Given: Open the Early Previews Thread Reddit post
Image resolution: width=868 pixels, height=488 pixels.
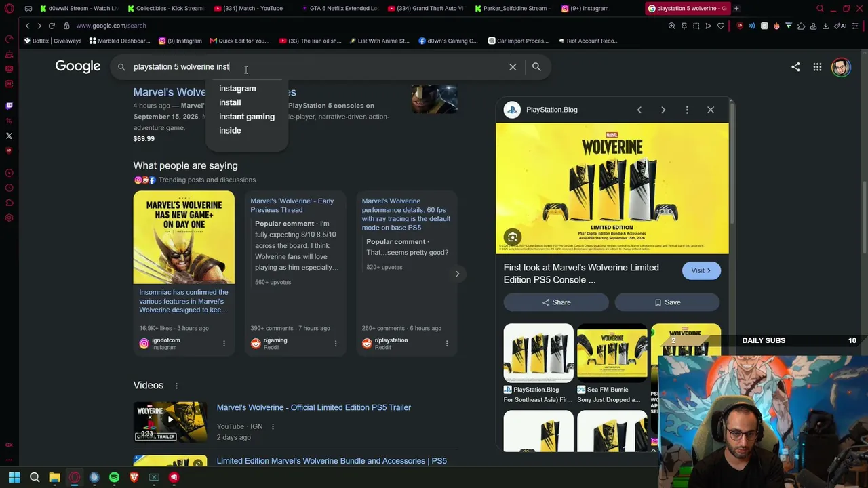Looking at the screenshot, I should [x=292, y=205].
